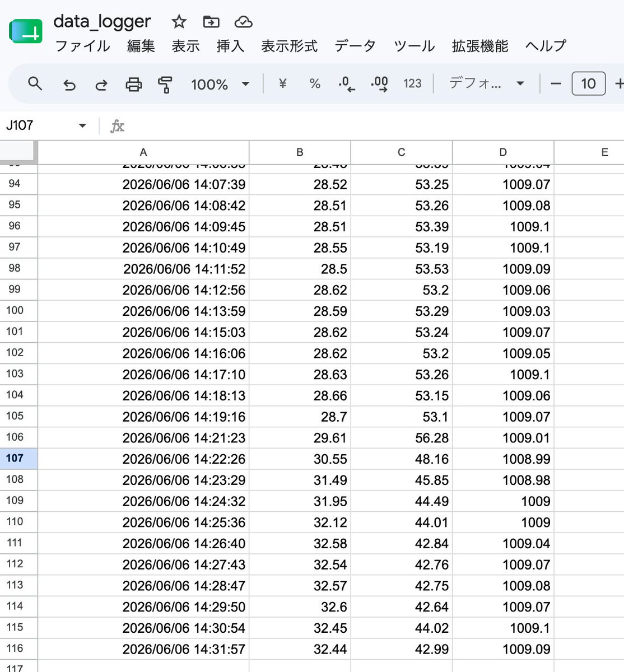Select row 116 header
The width and height of the screenshot is (624, 672).
pyautogui.click(x=18, y=648)
